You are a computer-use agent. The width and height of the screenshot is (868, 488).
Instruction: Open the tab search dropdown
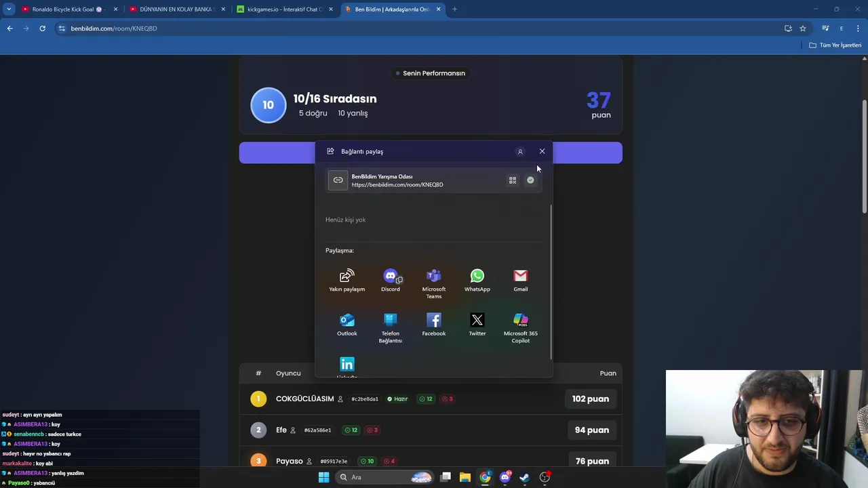(x=9, y=9)
